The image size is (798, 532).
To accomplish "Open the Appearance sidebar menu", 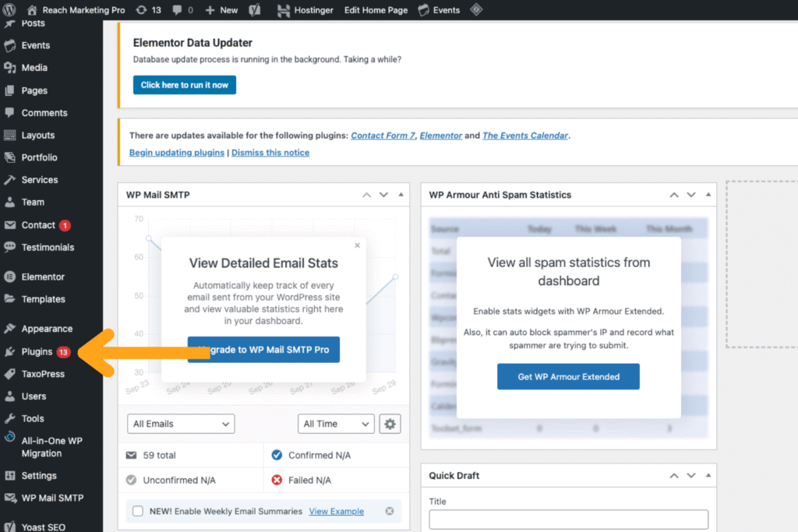I will (x=47, y=329).
